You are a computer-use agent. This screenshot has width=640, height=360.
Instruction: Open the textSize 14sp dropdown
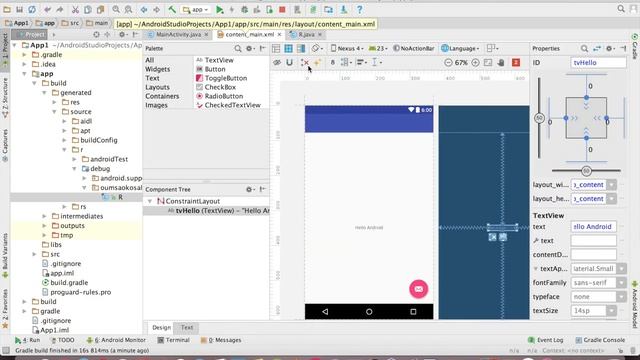pos(611,311)
